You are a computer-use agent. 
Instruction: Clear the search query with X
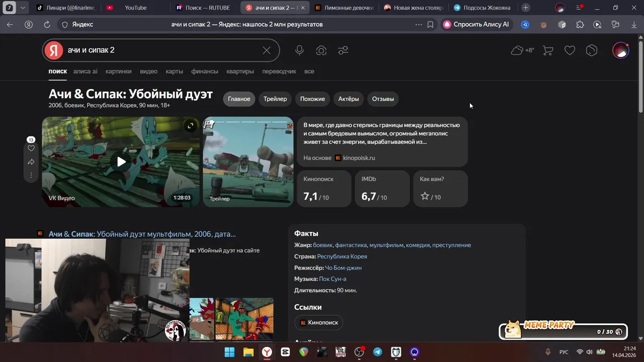pyautogui.click(x=267, y=50)
